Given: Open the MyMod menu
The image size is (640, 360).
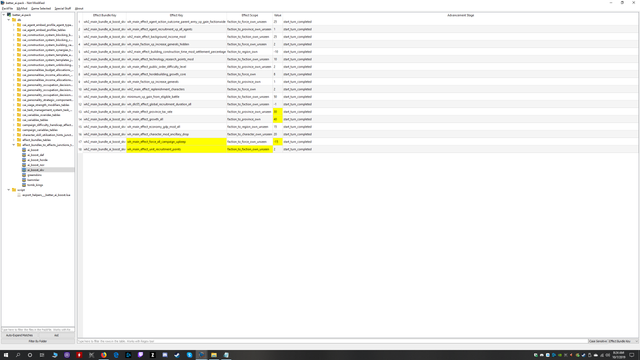Looking at the screenshot, I should tap(22, 9).
